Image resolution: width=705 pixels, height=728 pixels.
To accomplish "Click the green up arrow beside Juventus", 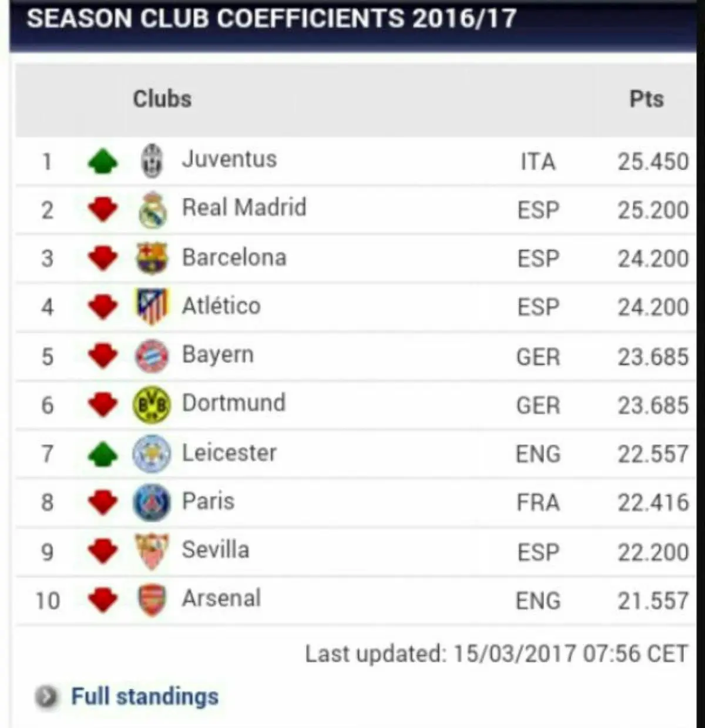I will click(x=103, y=161).
